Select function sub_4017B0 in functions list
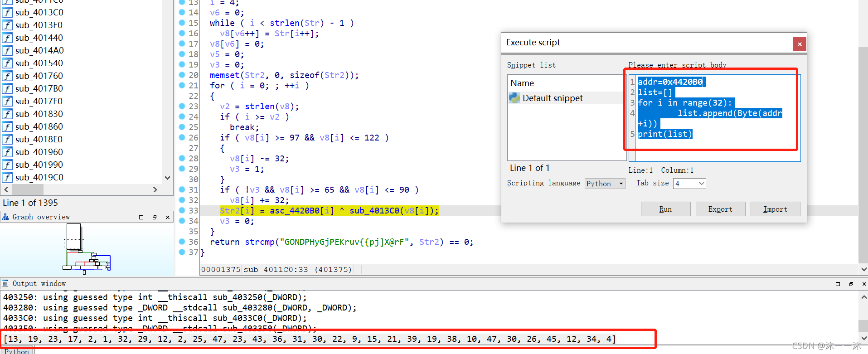 [39, 88]
